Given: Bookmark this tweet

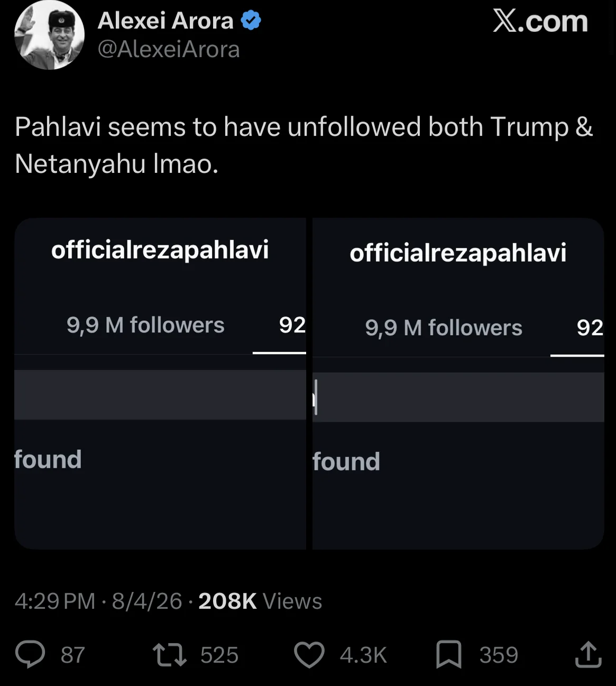Looking at the screenshot, I should (x=449, y=654).
